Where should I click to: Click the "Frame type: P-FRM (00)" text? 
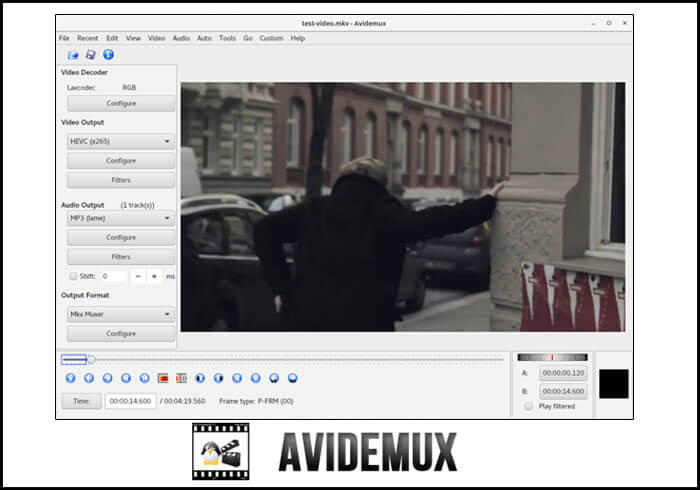click(x=256, y=401)
